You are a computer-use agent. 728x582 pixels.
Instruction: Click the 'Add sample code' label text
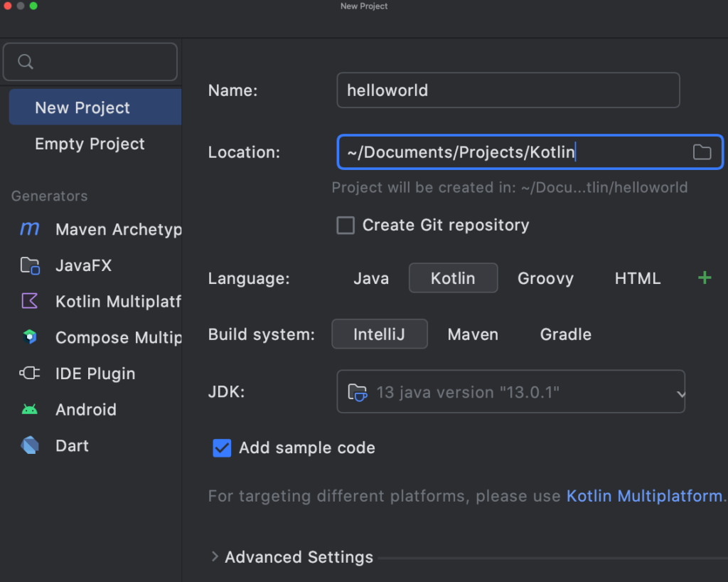pyautogui.click(x=307, y=448)
